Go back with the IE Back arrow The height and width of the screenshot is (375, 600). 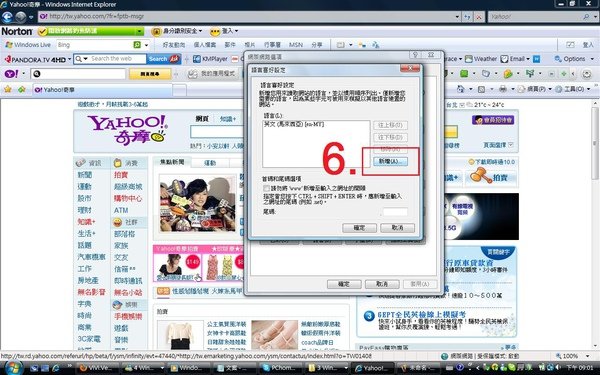(7, 17)
